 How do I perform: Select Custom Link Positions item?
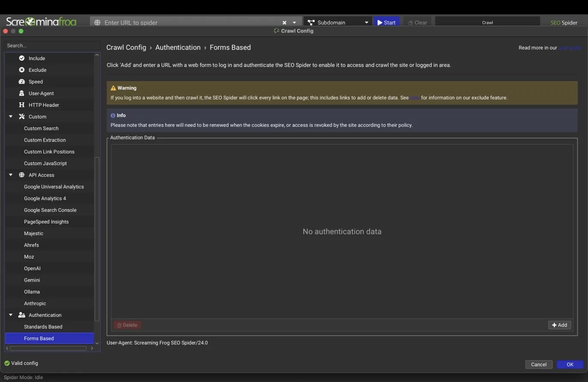click(x=49, y=152)
